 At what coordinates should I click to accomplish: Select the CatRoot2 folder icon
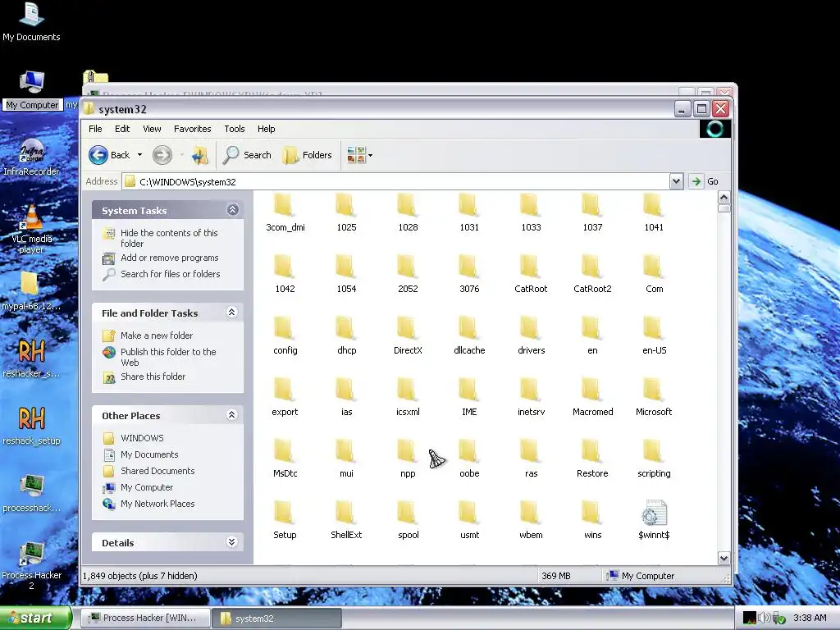pos(591,266)
